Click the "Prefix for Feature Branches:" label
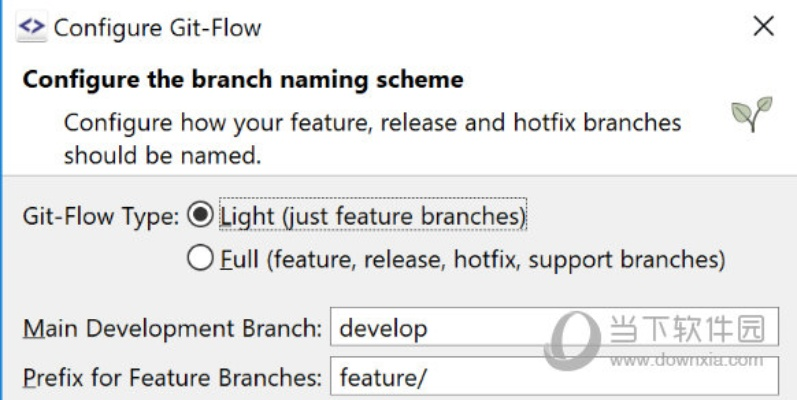This screenshot has height=400, width=797. 172,379
